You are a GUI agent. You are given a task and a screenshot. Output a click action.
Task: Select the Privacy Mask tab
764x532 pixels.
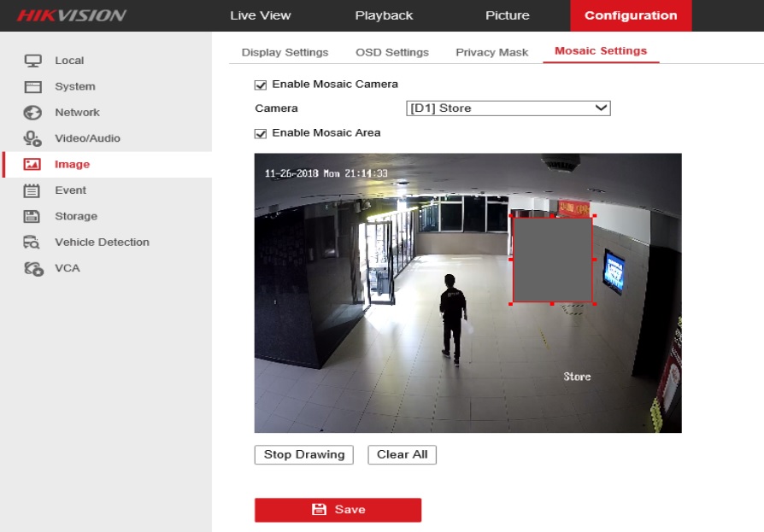[x=491, y=52]
